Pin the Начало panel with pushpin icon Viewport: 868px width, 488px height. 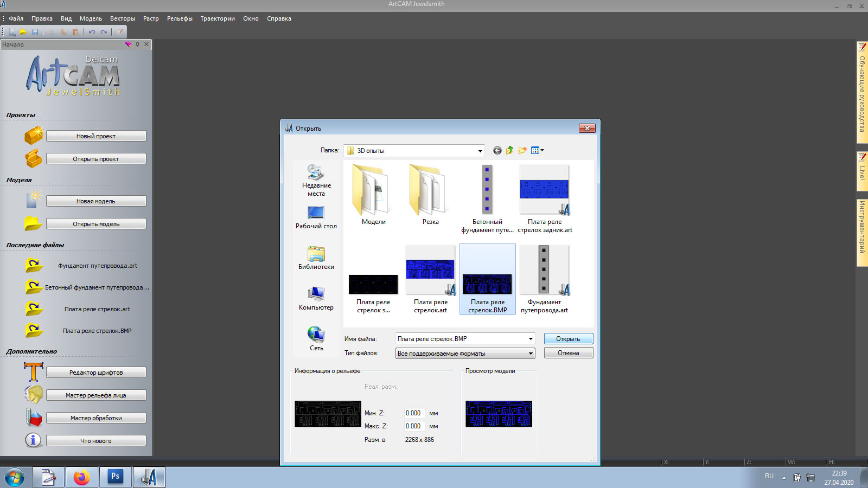pos(138,44)
